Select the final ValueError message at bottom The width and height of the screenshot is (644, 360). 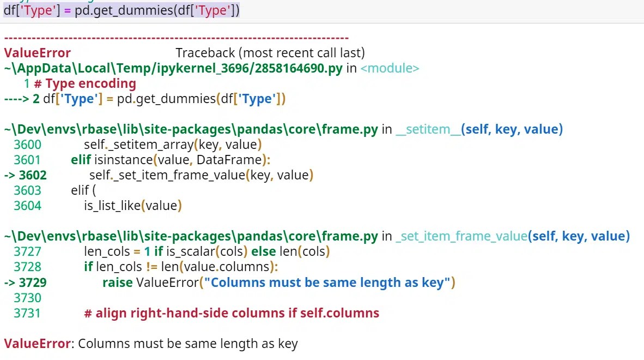coord(150,343)
